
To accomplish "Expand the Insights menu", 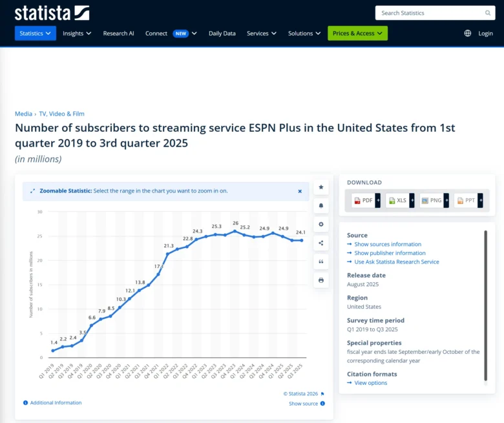I will (x=77, y=33).
